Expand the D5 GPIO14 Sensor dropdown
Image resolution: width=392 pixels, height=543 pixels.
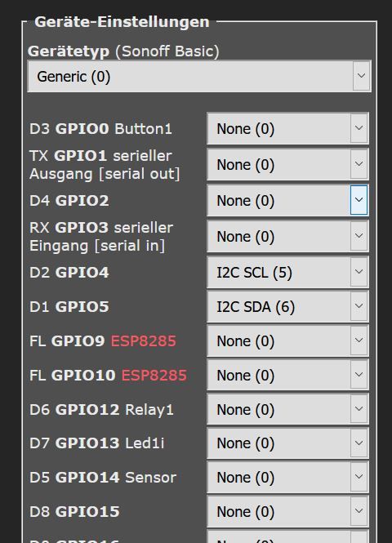point(287,477)
